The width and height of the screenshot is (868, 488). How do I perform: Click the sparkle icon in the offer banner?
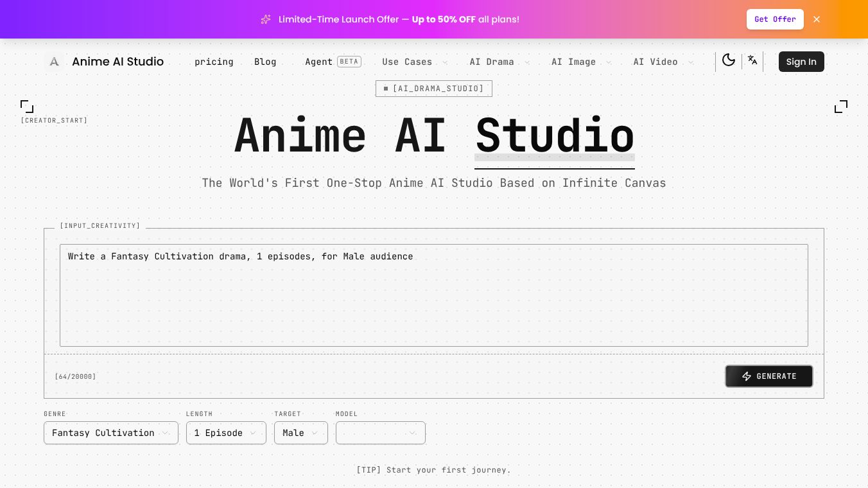(x=266, y=19)
